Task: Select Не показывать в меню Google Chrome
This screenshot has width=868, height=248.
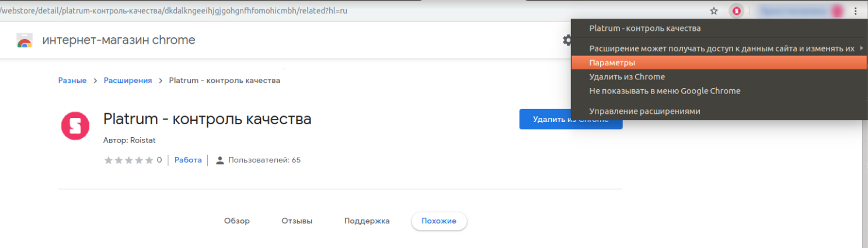Action: tap(719, 90)
